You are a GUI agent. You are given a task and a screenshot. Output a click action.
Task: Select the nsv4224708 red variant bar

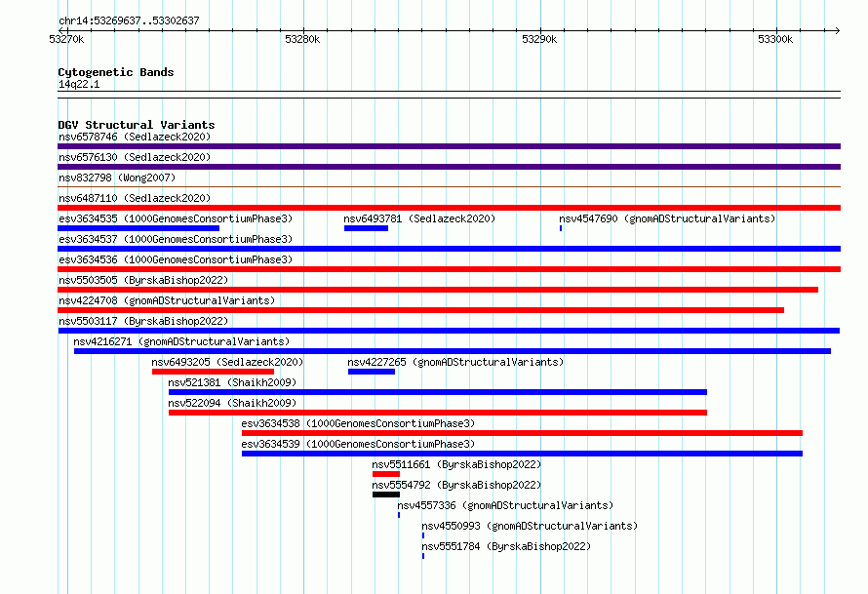[x=420, y=310]
